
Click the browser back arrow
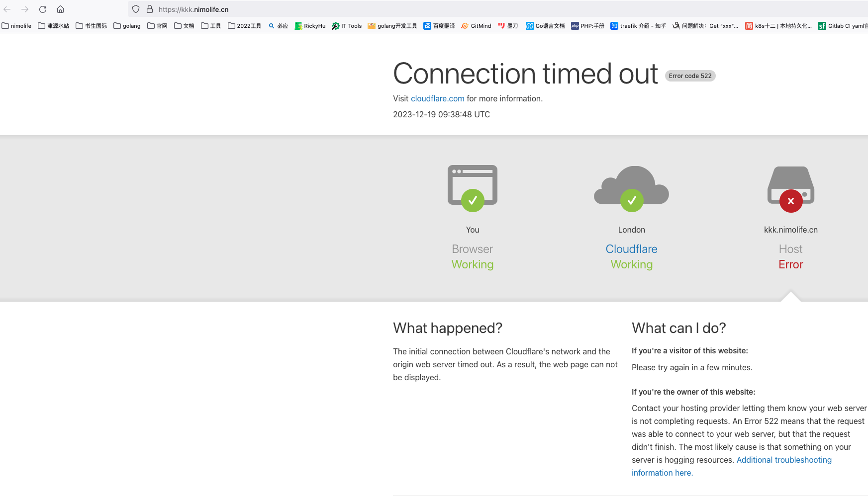point(7,9)
